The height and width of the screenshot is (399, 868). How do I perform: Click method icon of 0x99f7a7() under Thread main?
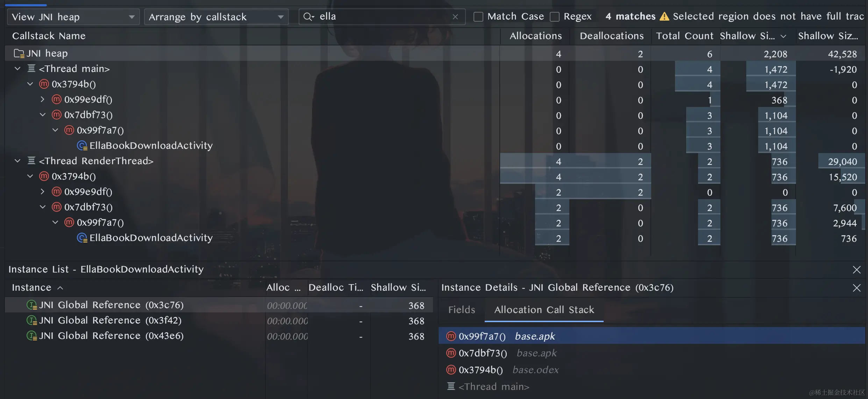[x=69, y=130]
